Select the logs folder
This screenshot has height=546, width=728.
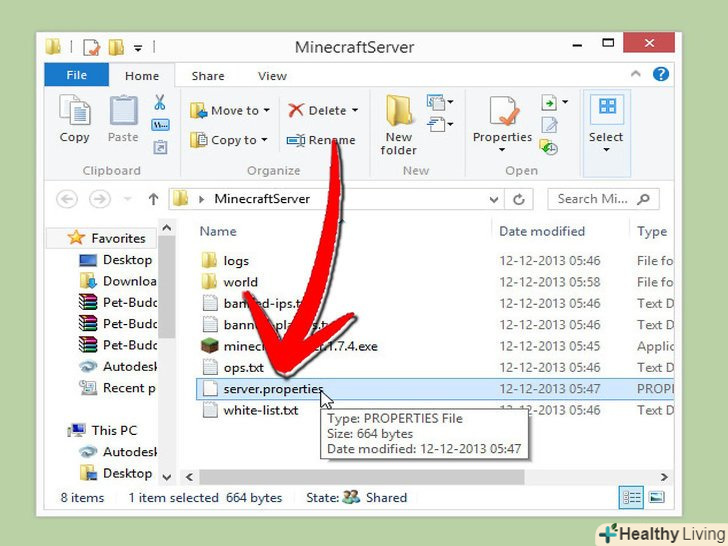(236, 261)
